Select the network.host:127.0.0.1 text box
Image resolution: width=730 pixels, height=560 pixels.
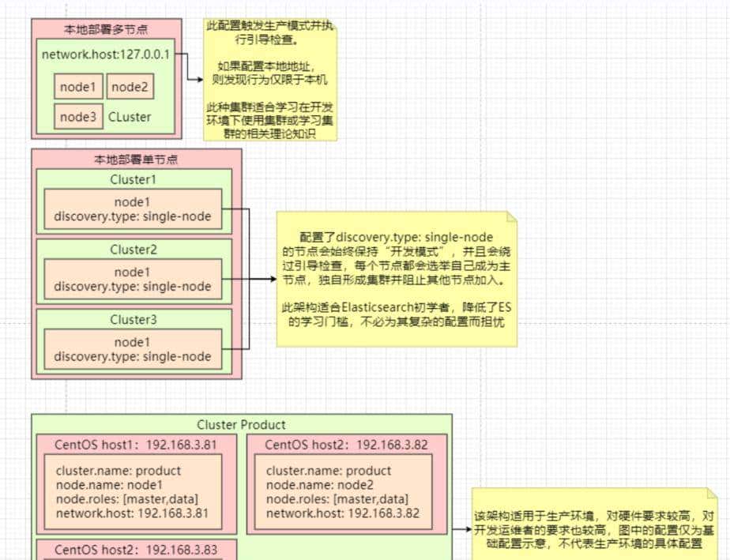click(x=108, y=55)
